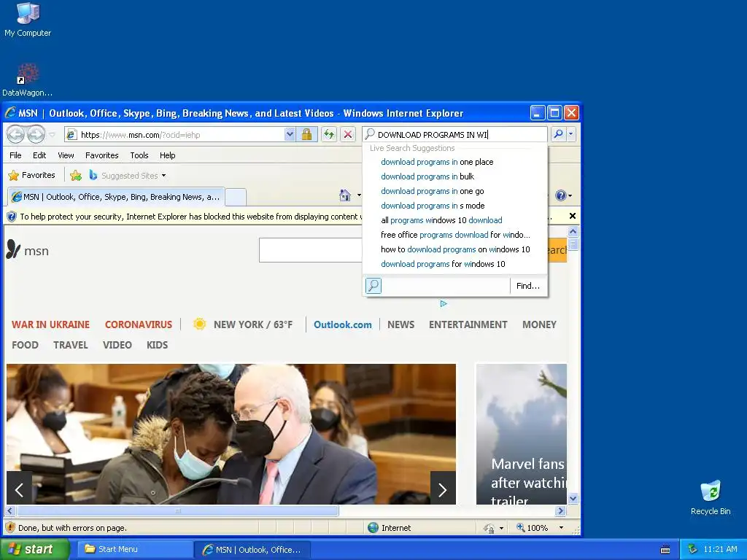
Task: Open the Tools menu
Action: pos(139,155)
